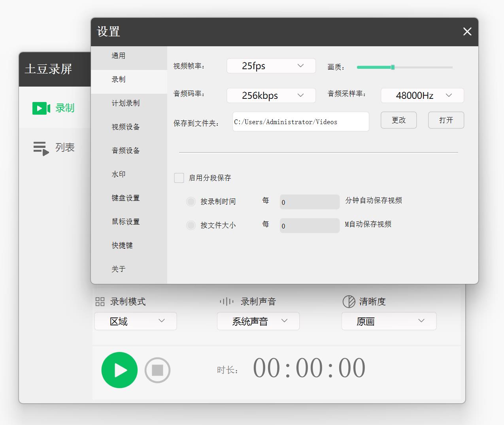
Task: Click the save folder path input field
Action: coord(300,122)
